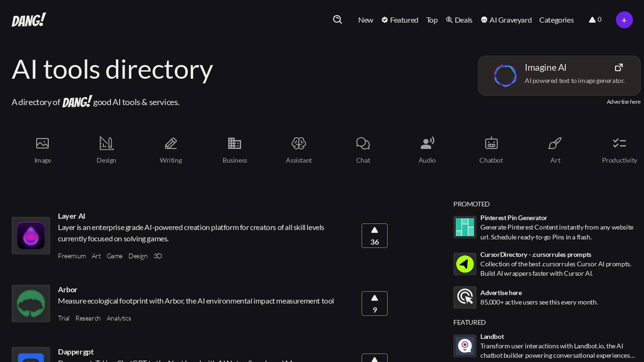Click the 85,000+ active users text
Viewport: 644px width, 362px height.
(539, 302)
